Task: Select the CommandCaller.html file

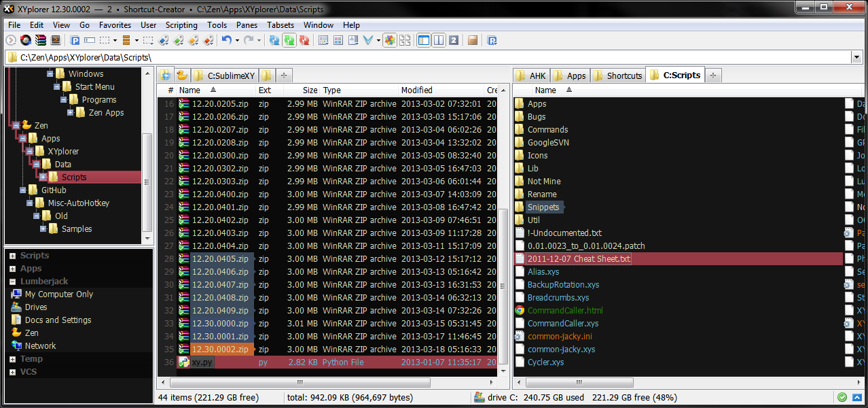Action: 564,311
